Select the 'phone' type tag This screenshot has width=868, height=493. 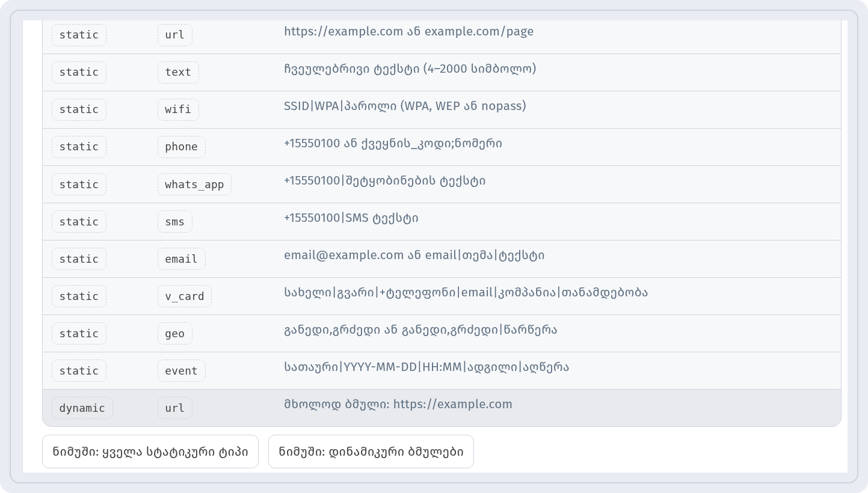pyautogui.click(x=182, y=147)
